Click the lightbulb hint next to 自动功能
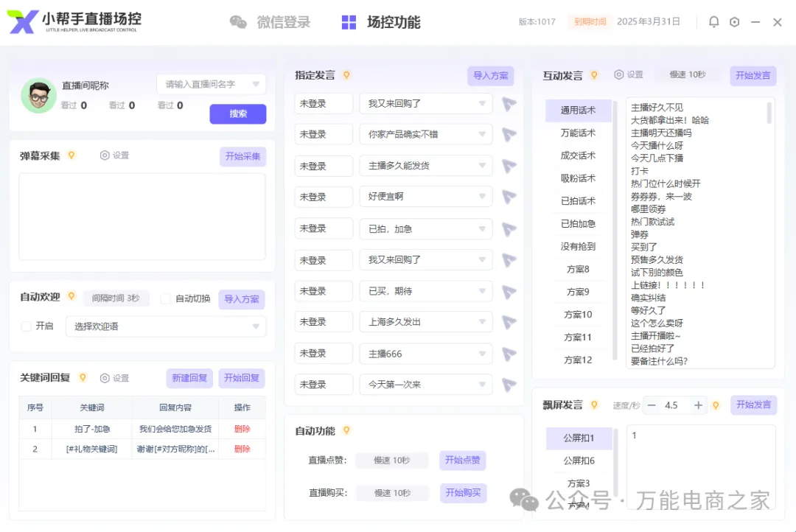Image resolution: width=796 pixels, height=532 pixels. pyautogui.click(x=346, y=430)
